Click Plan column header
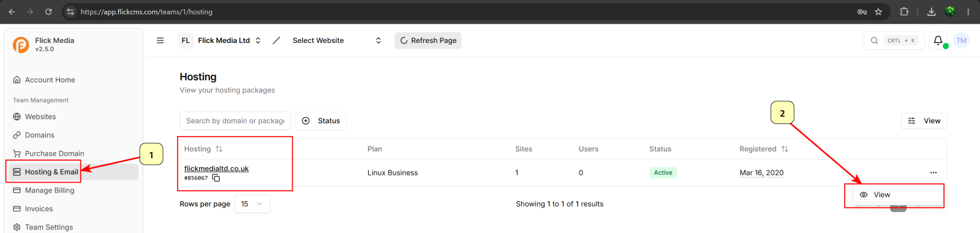Screen dimensions: 980x233 (x=375, y=149)
